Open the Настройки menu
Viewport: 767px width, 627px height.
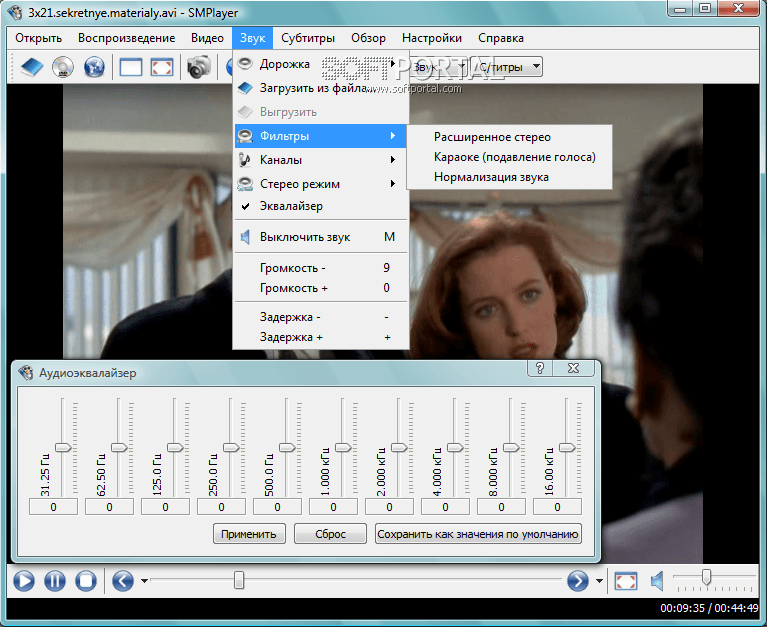point(432,38)
